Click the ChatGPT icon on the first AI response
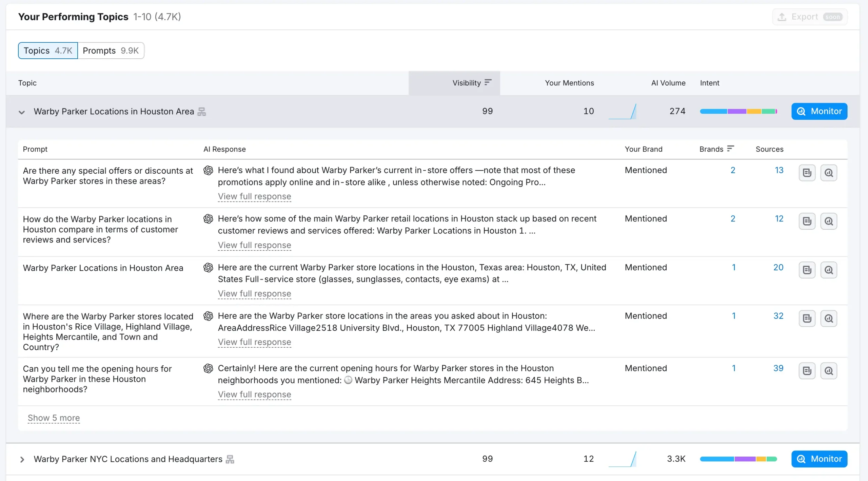Viewport: 868px width, 481px height. point(208,170)
